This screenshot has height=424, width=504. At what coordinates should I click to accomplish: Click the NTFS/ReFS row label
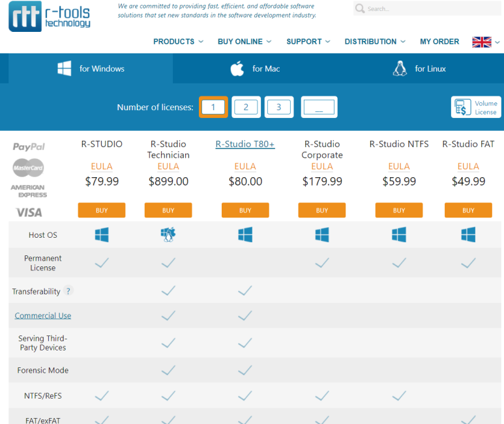pyautogui.click(x=43, y=396)
